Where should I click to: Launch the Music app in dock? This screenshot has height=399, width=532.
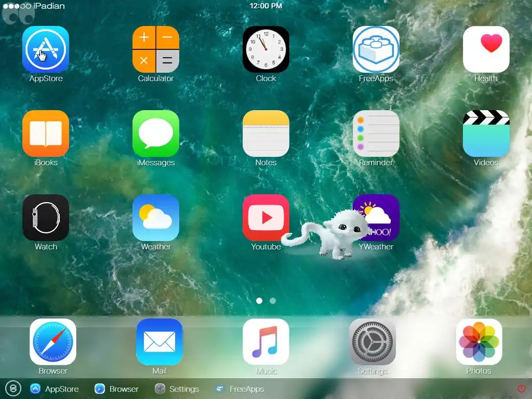pyautogui.click(x=266, y=342)
